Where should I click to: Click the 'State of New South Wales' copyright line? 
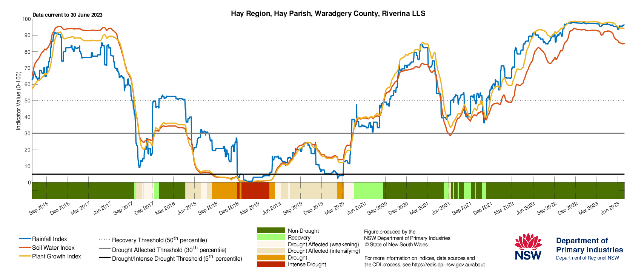click(x=396, y=244)
